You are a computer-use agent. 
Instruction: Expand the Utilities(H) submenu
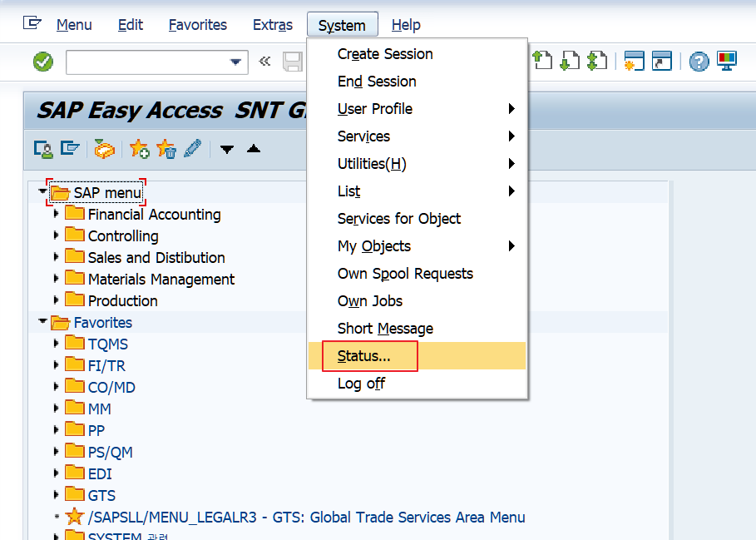[x=417, y=164]
